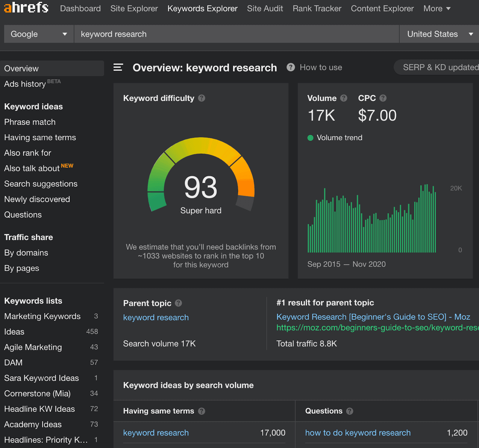Click the keyword difficulty gauge showing 93
Screen dimensions: 479x448
[x=201, y=187]
